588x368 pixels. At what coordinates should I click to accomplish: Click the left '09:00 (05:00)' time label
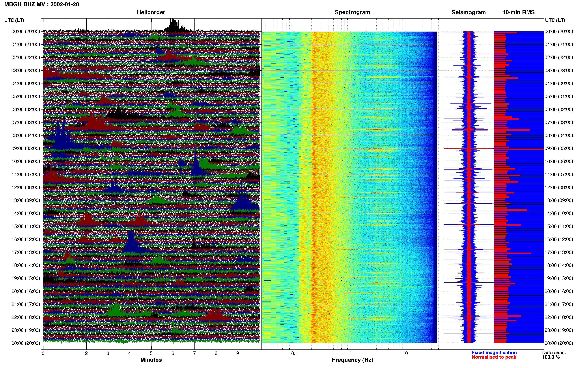tap(26, 148)
